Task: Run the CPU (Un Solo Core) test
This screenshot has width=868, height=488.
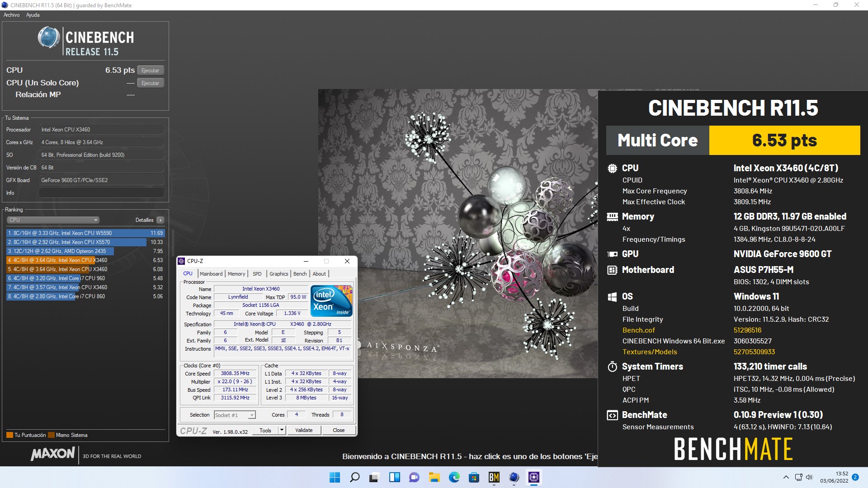Action: pyautogui.click(x=151, y=83)
